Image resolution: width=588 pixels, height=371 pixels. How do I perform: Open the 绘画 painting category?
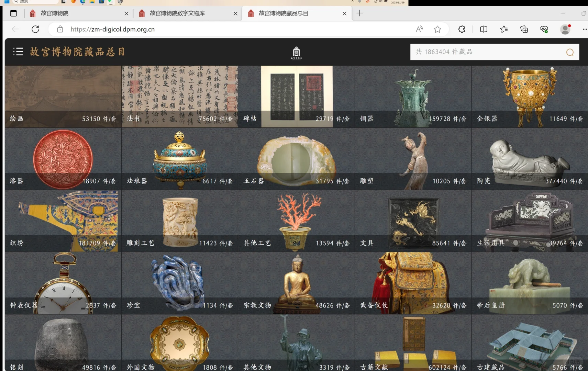coord(63,96)
